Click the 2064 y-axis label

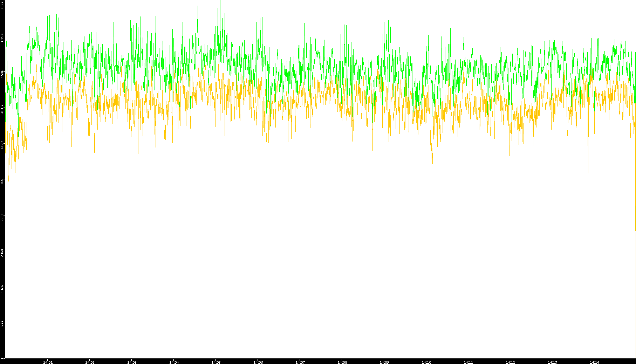coord(2,253)
